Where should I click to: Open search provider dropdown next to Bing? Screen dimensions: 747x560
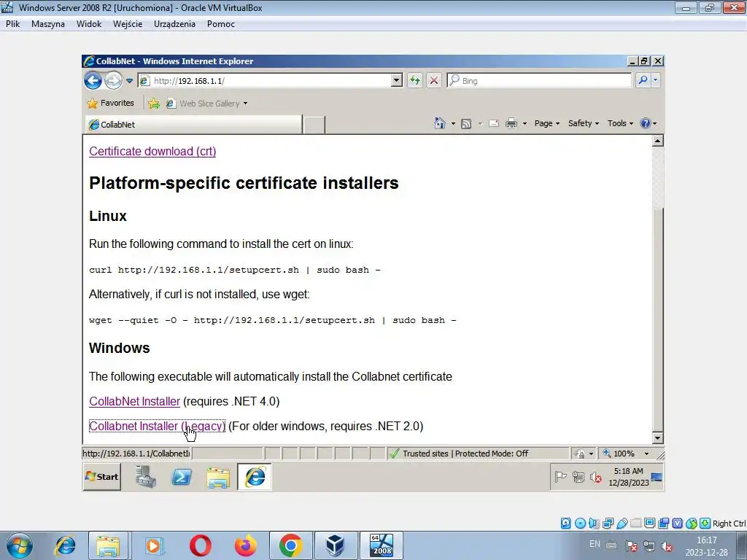(656, 80)
